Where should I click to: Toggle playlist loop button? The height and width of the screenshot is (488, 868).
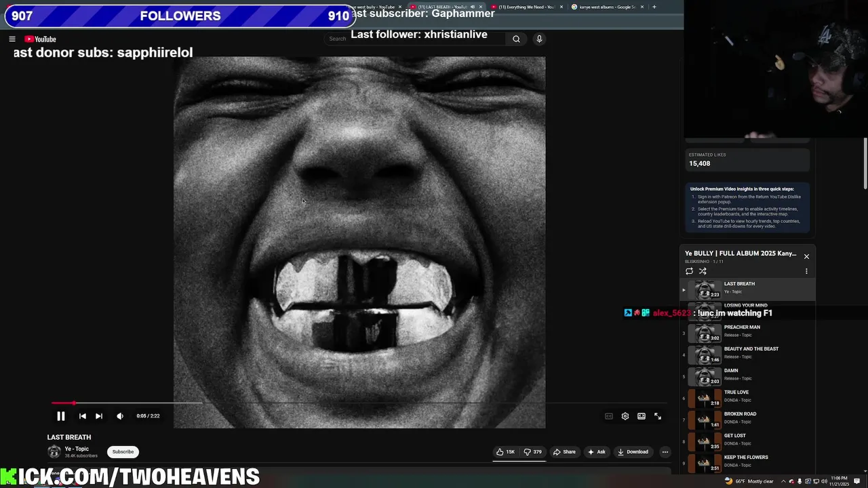click(x=689, y=271)
